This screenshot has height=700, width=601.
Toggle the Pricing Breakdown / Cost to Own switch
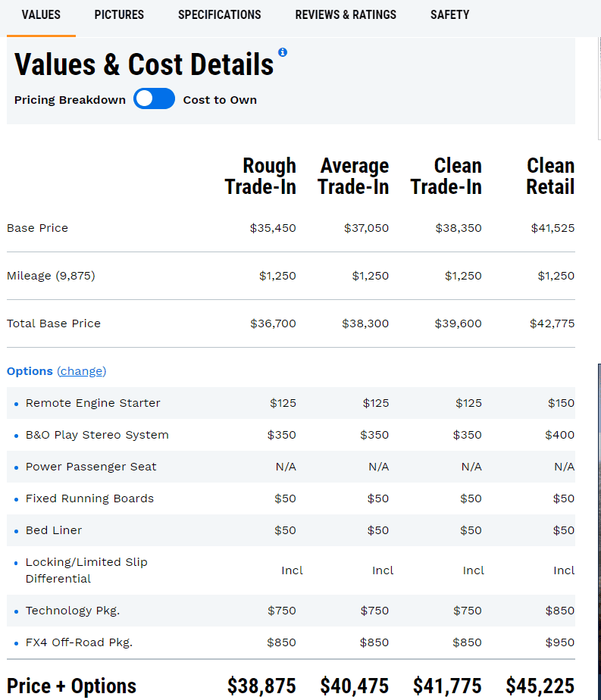154,98
